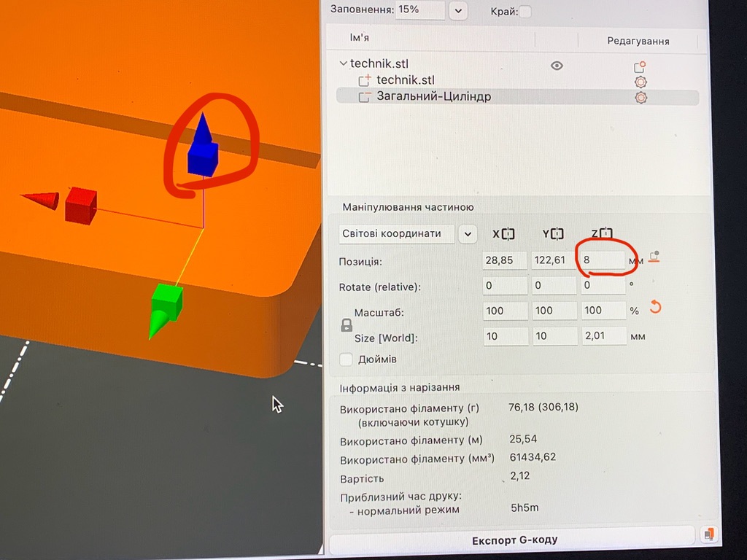
Task: Click the Size [World]: label
Action: click(386, 338)
